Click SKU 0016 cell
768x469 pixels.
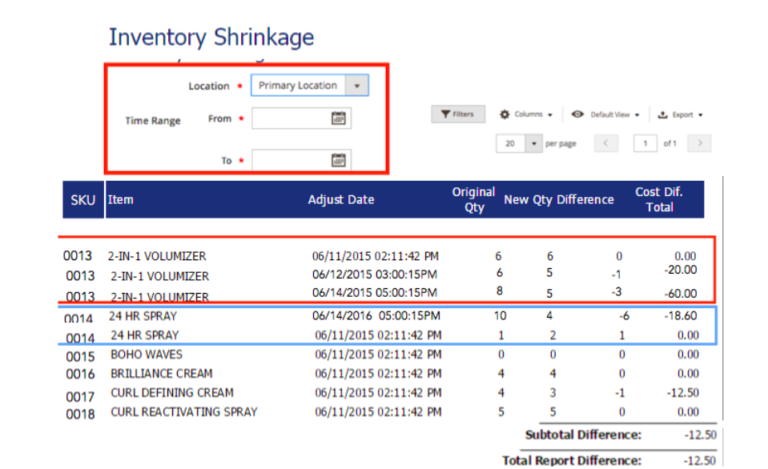coord(80,374)
